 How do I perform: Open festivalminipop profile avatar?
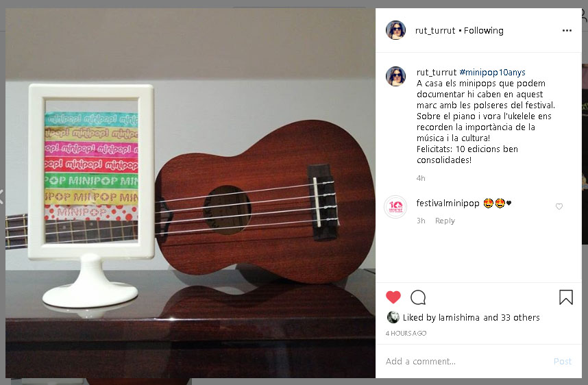[395, 207]
